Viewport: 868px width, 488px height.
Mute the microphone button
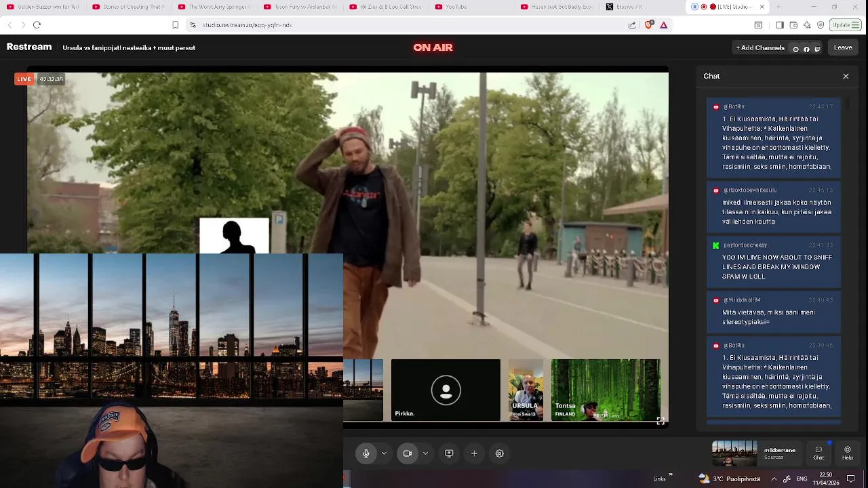click(x=366, y=453)
